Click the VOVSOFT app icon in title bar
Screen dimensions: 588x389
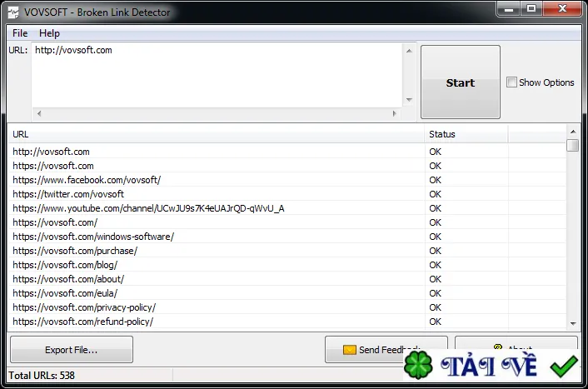point(13,12)
